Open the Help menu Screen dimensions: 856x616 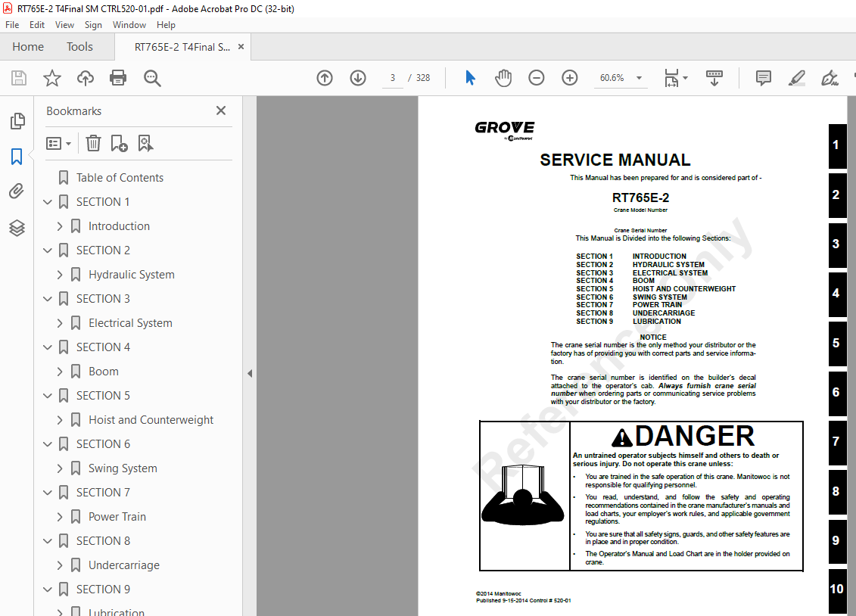coord(166,24)
